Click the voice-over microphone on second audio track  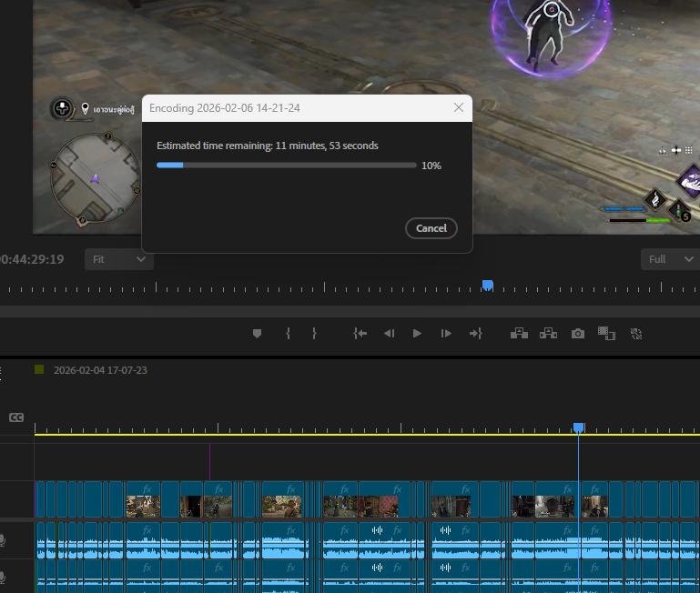pyautogui.click(x=2, y=578)
